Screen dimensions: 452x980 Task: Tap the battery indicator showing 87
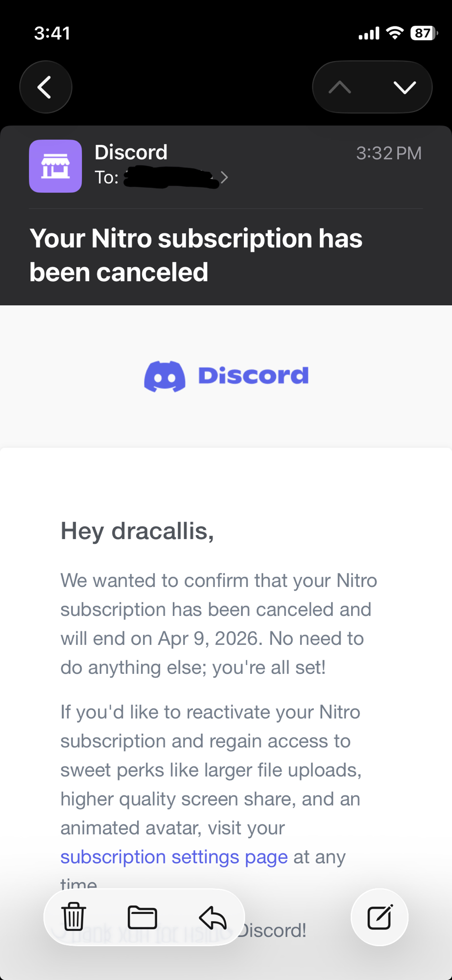coord(423,33)
